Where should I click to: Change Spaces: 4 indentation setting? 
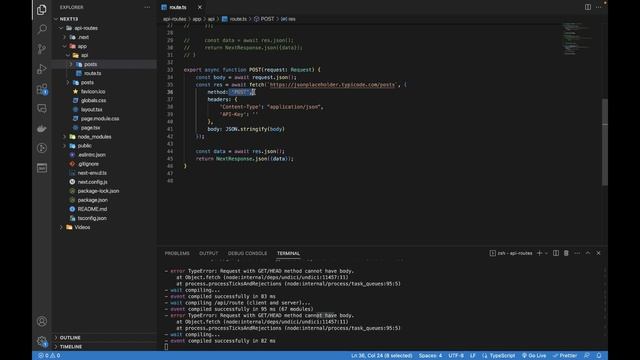click(x=430, y=356)
